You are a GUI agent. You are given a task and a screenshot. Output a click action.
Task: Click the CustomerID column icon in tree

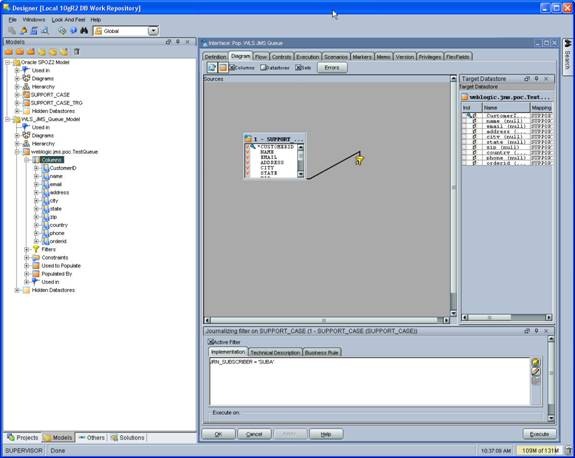45,168
